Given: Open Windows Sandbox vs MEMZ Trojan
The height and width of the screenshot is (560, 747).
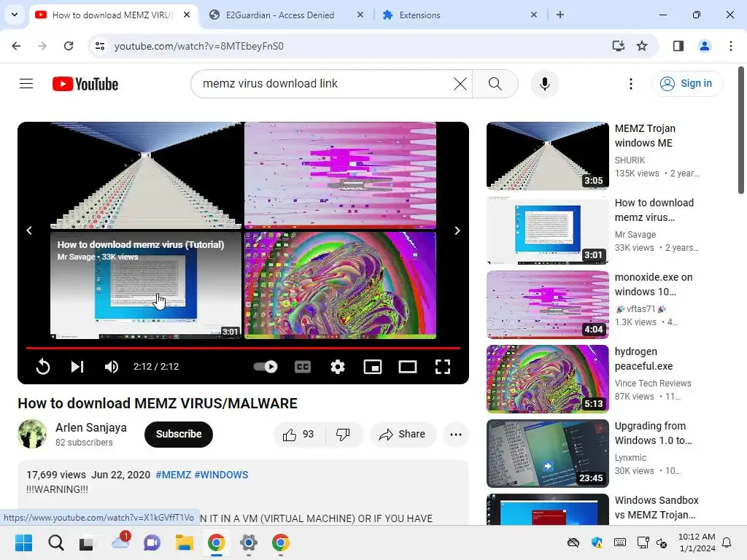Looking at the screenshot, I should coord(656,507).
